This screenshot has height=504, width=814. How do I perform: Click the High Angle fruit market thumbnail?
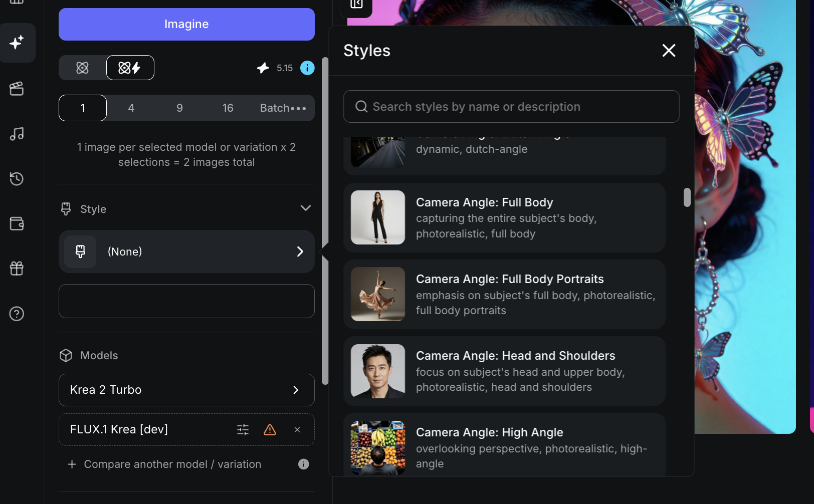point(378,448)
